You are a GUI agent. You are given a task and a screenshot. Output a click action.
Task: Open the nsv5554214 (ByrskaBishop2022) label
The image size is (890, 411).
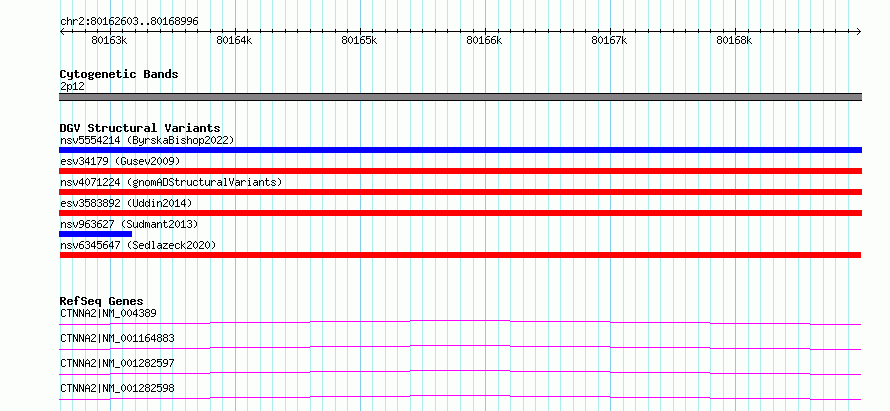(147, 140)
